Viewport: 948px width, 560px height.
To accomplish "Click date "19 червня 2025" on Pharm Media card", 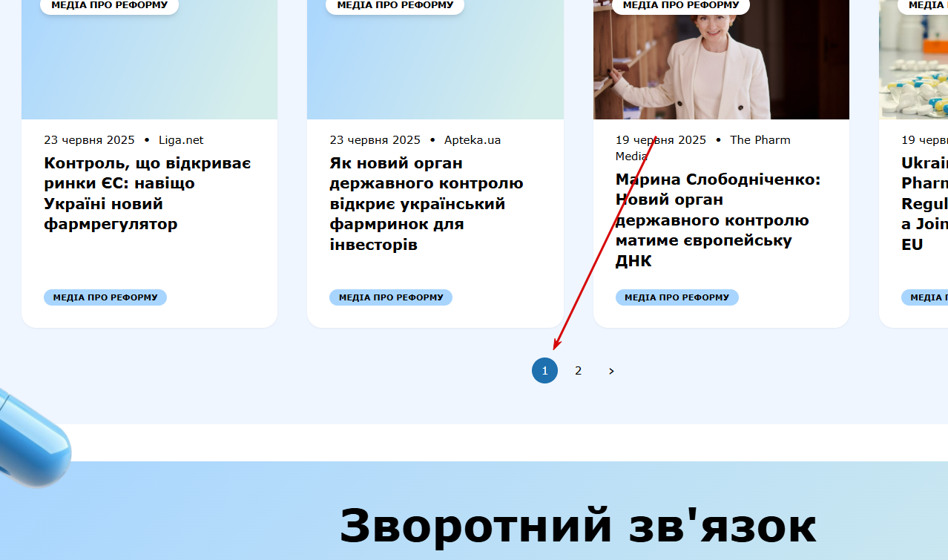I will point(661,140).
